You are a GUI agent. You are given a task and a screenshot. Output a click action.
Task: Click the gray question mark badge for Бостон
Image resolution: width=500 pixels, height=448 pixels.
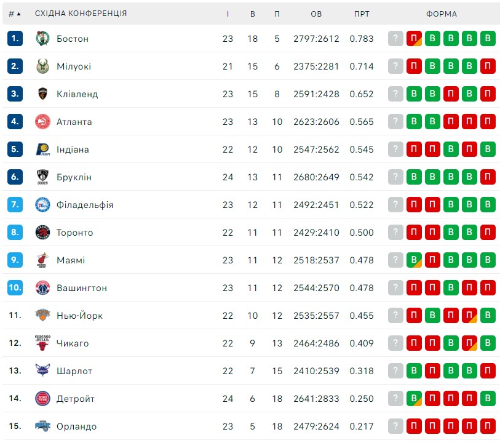click(x=395, y=39)
